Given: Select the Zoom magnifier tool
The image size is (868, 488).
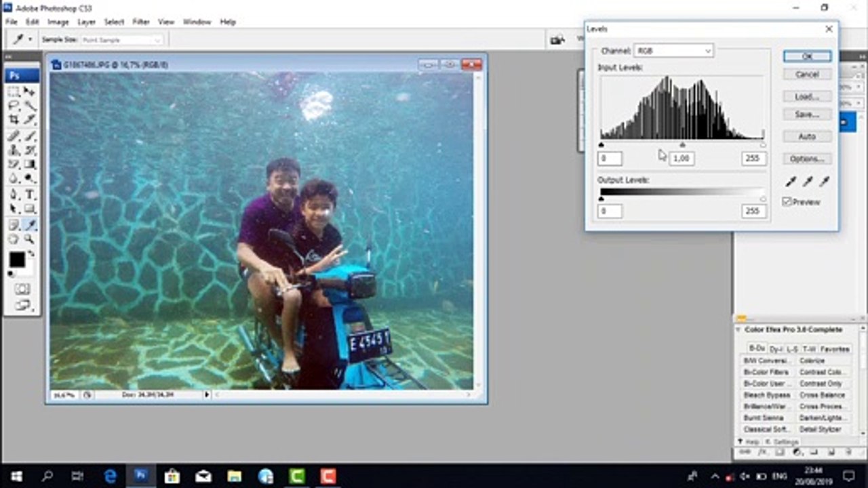Looking at the screenshot, I should pyautogui.click(x=30, y=239).
